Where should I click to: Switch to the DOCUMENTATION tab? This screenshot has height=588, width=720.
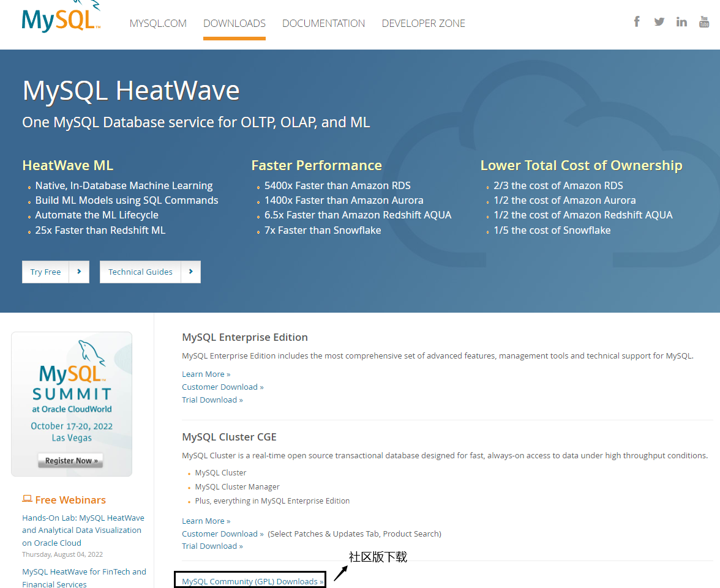tap(323, 23)
